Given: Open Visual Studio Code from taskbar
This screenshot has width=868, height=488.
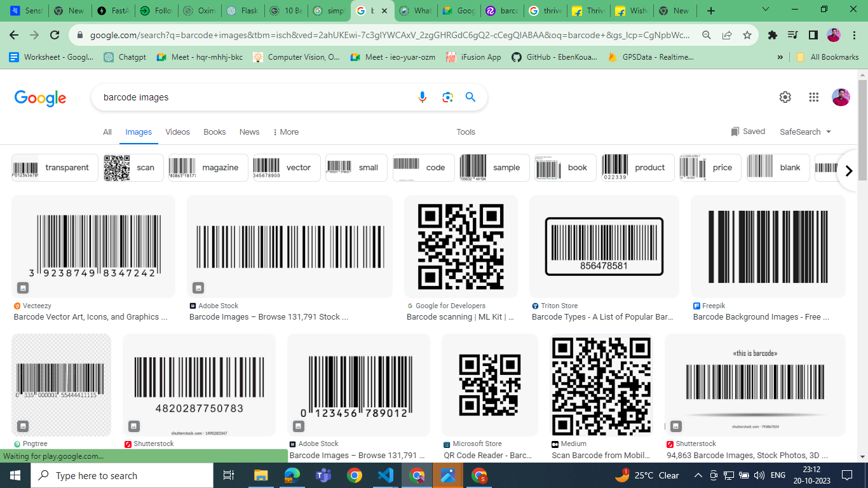Looking at the screenshot, I should click(386, 475).
